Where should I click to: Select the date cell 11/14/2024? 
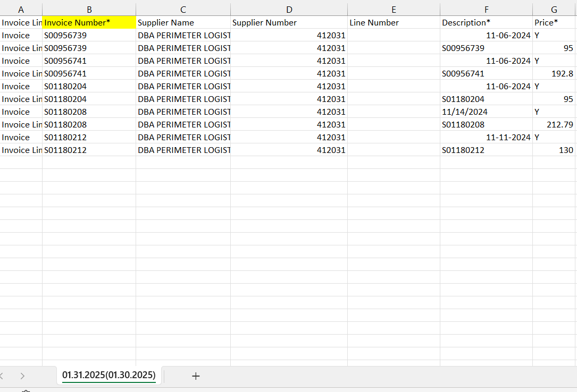point(487,112)
